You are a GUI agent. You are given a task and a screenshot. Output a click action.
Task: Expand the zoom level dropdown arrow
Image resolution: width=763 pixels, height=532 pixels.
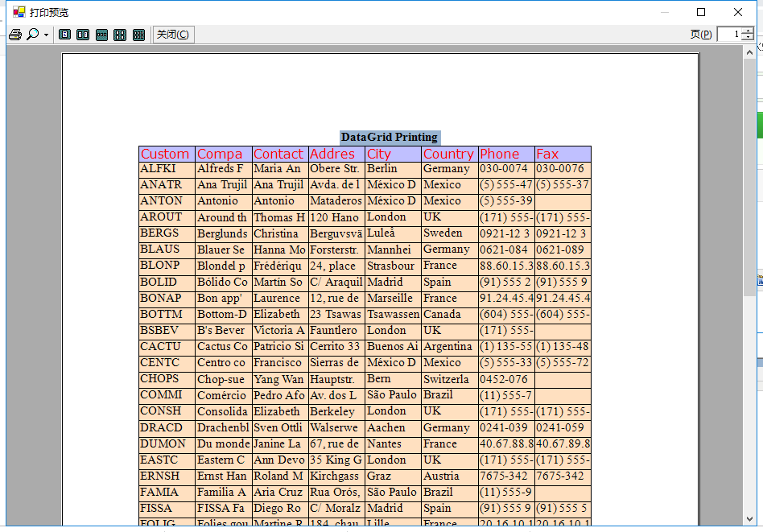pos(46,35)
